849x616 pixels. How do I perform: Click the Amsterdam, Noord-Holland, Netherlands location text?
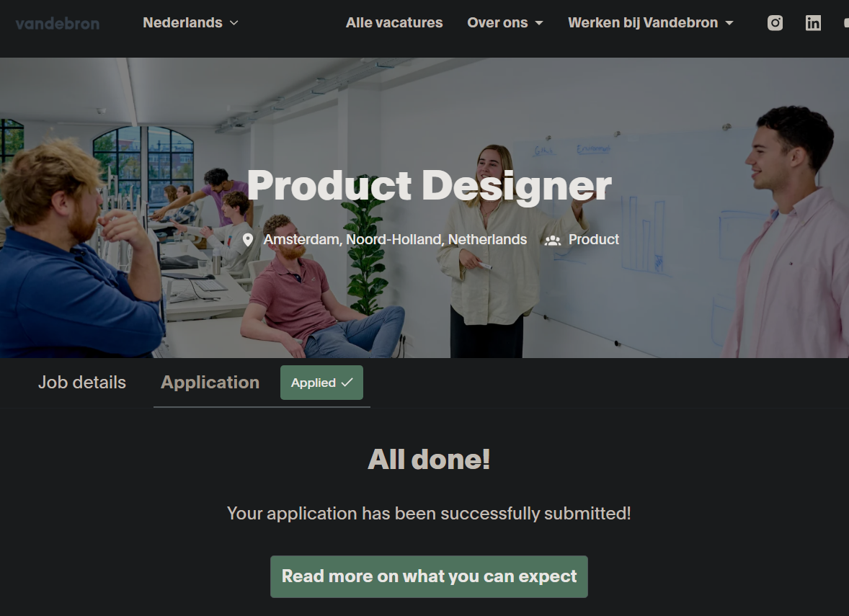(395, 239)
